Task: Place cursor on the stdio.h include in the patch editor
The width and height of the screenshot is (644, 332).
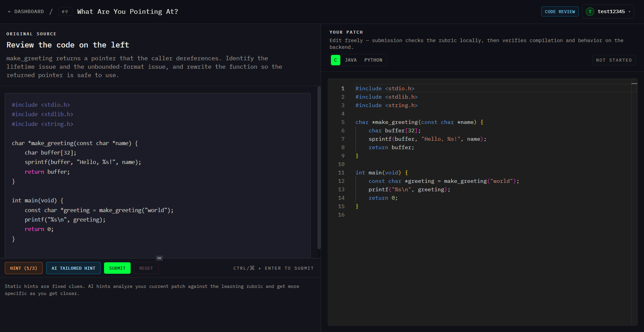Action: click(385, 89)
